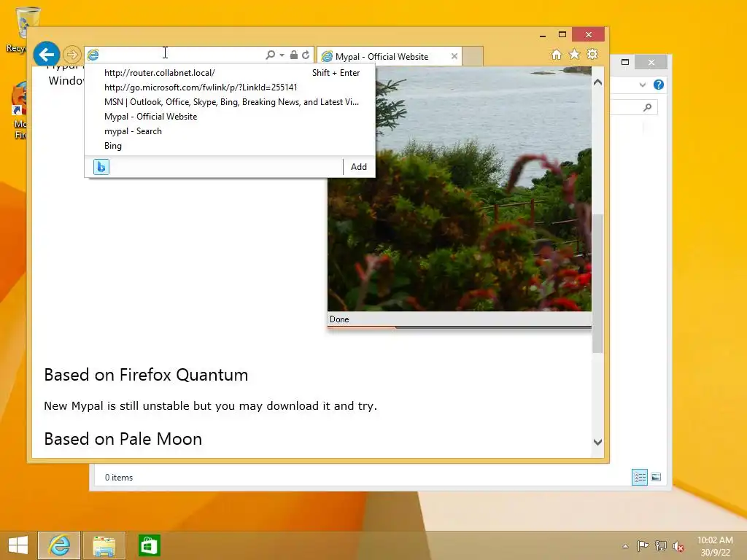This screenshot has height=560, width=747.
Task: Pick the Bing history entry
Action: click(x=230, y=146)
